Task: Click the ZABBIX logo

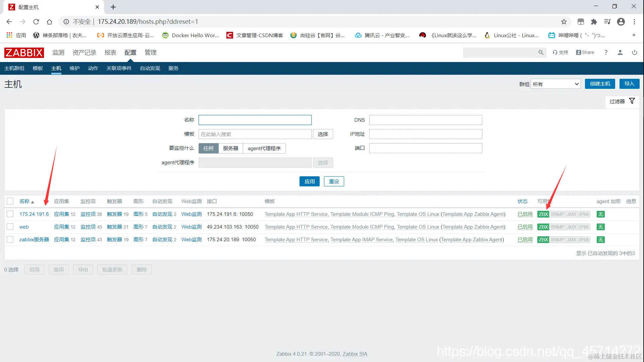Action: click(x=24, y=53)
